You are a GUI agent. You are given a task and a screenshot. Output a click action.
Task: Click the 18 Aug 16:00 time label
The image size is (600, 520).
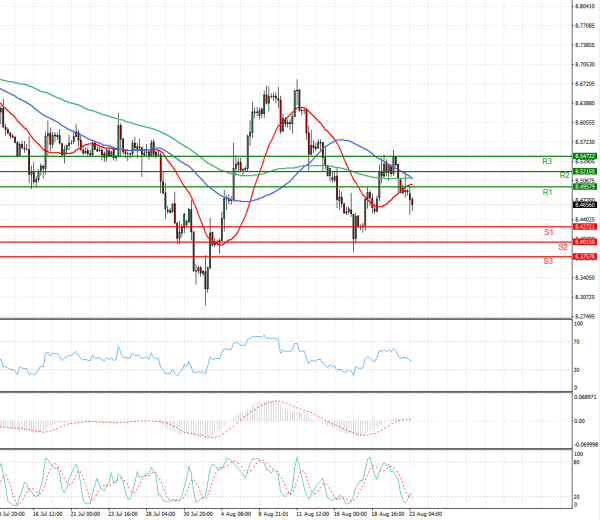pos(388,514)
